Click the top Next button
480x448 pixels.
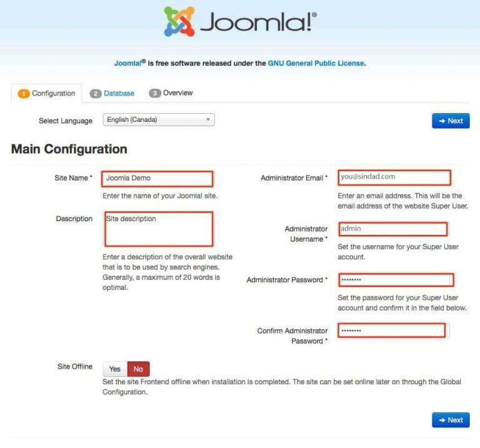[451, 121]
